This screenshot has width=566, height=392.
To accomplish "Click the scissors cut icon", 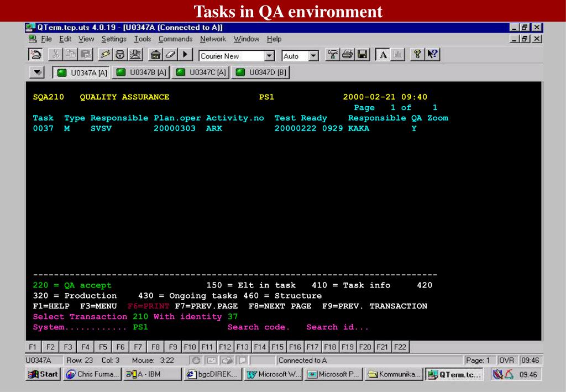I will tap(57, 56).
